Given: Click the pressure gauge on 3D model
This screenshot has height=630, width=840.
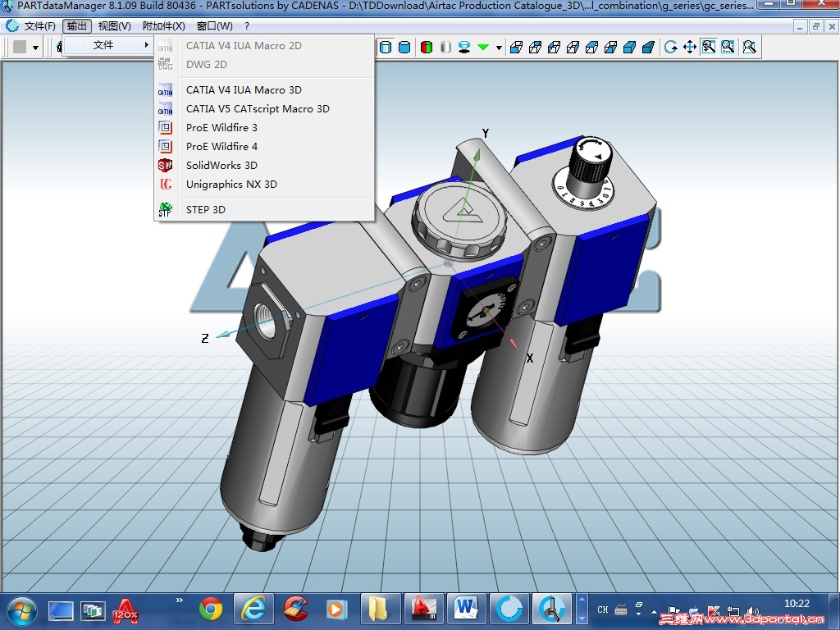Looking at the screenshot, I should pos(484,311).
